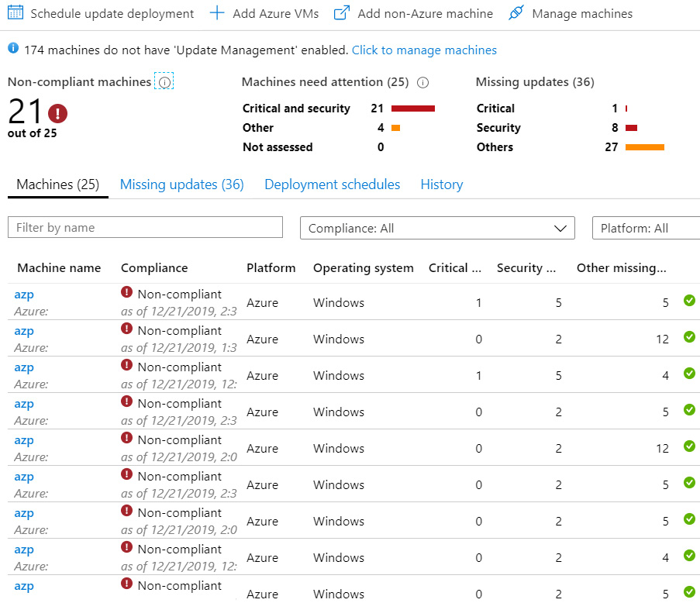Click green check icon in first row
The width and height of the screenshot is (700, 603).
click(x=689, y=301)
